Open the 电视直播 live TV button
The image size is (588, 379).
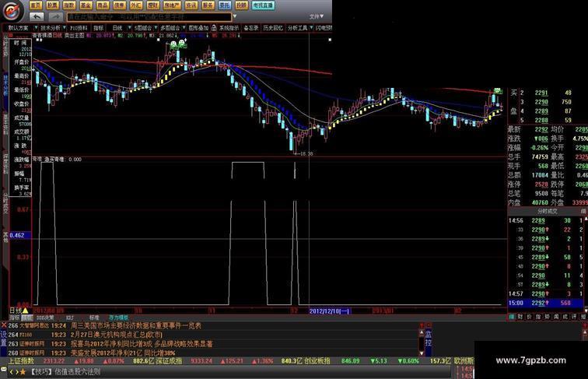263,5
